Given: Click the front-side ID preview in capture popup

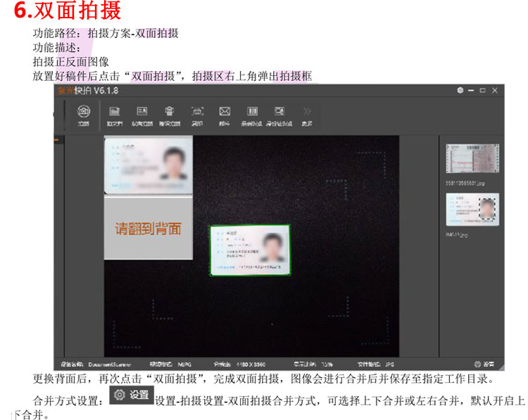Looking at the screenshot, I should [x=149, y=165].
